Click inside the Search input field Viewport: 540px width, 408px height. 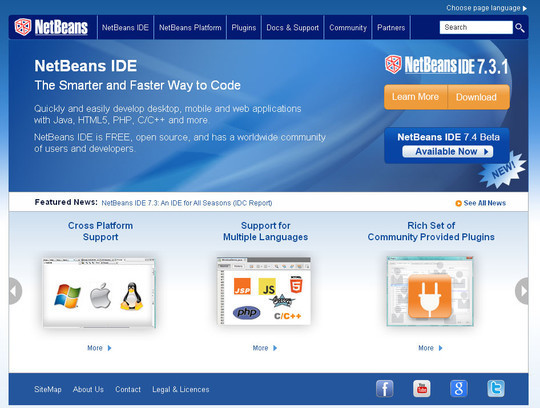[x=476, y=27]
